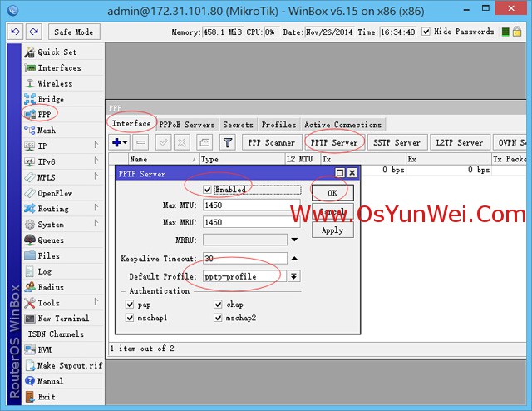Image resolution: width=532 pixels, height=411 pixels.
Task: Click the Safe Mode button
Action: click(x=74, y=32)
